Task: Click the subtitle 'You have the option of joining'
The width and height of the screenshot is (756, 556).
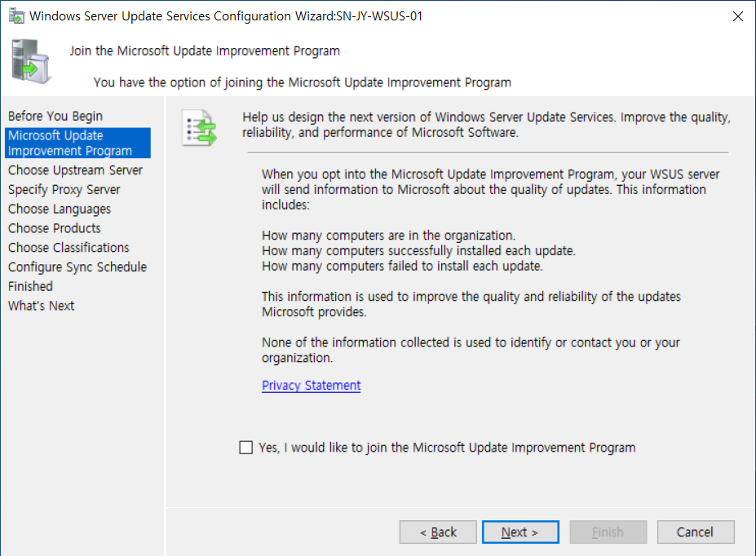Action: pos(303,82)
